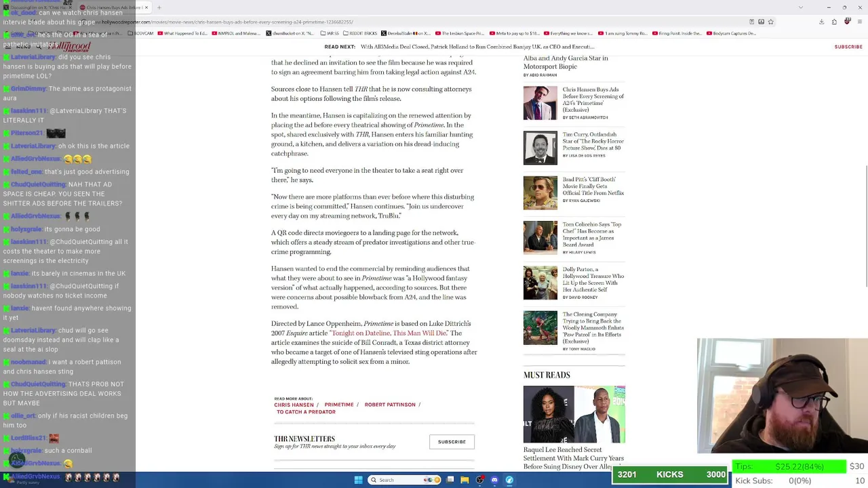Open the Tim Curry article thumbnail
868x488 pixels.
[540, 148]
